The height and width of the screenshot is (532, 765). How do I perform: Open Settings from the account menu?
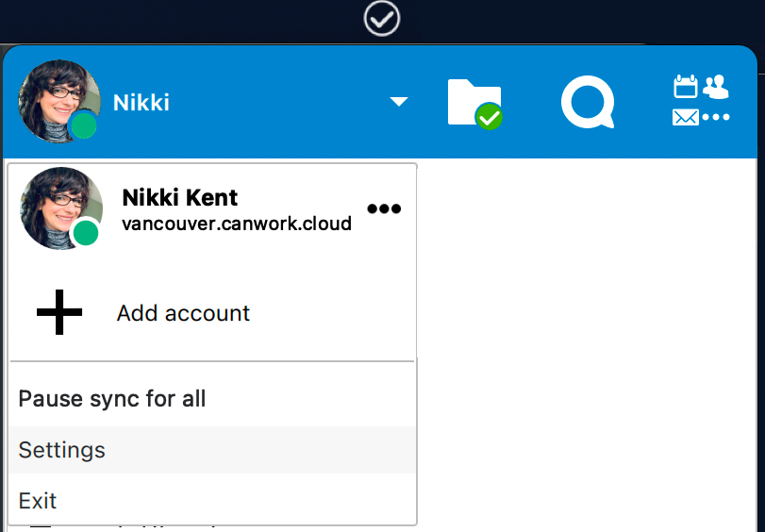point(212,450)
